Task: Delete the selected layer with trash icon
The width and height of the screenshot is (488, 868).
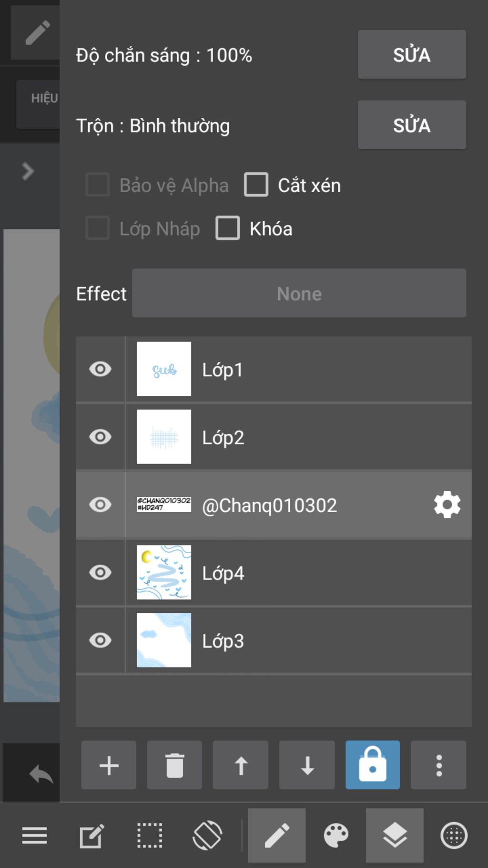Action: point(174,765)
